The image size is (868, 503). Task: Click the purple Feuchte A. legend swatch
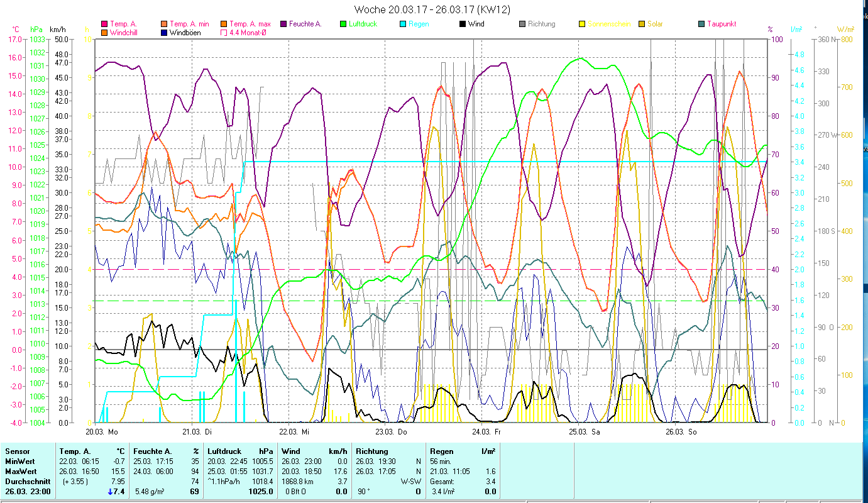(x=283, y=25)
